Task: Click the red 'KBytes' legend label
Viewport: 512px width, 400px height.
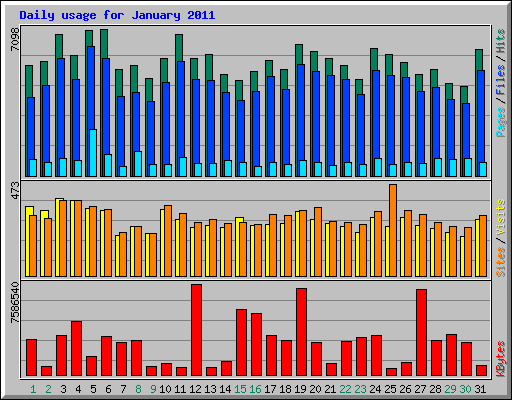Action: coord(501,359)
